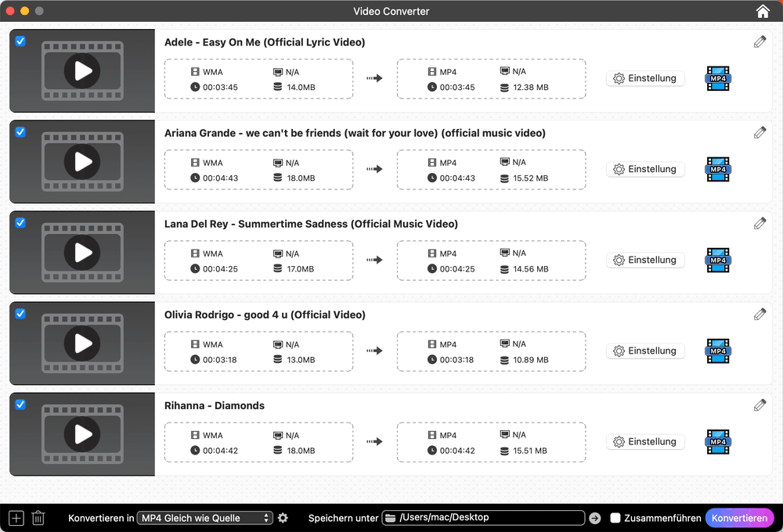783x532 pixels.
Task: Click the arrow icon beside the save path
Action: click(x=594, y=517)
